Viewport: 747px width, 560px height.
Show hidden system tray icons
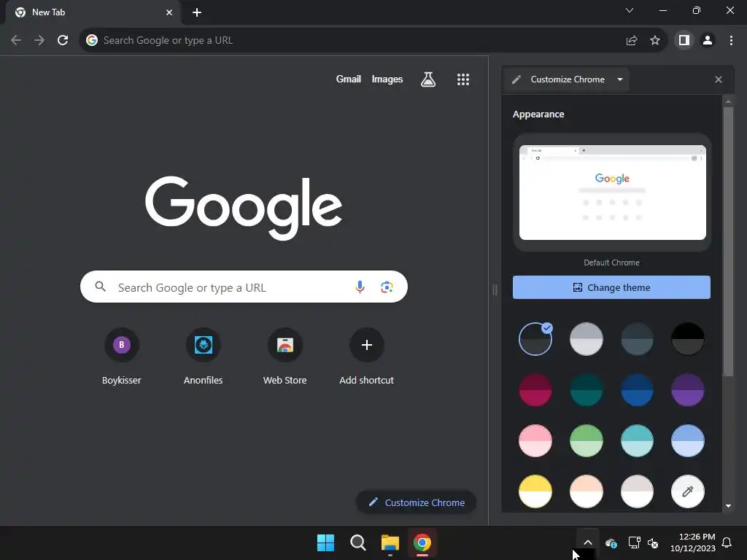click(588, 542)
